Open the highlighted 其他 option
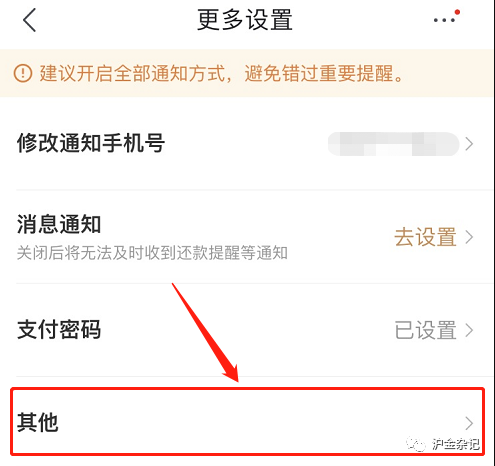495x466 pixels. 247,421
